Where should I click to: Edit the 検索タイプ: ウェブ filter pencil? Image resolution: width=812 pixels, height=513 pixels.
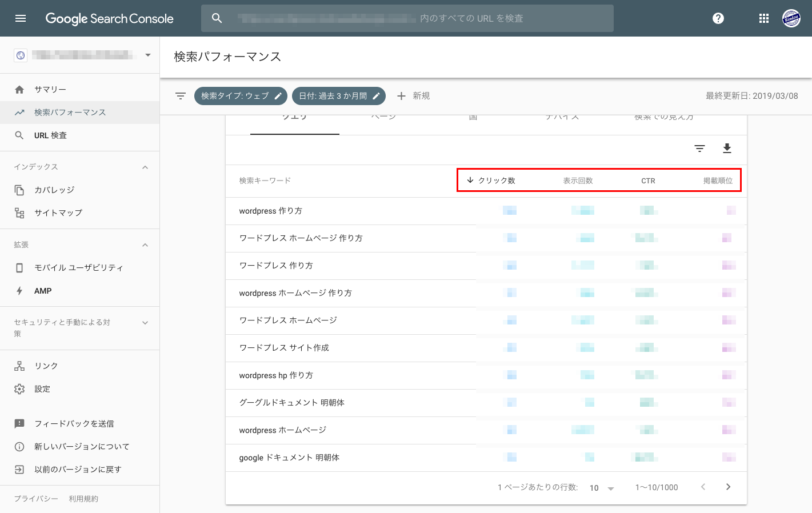coord(278,96)
